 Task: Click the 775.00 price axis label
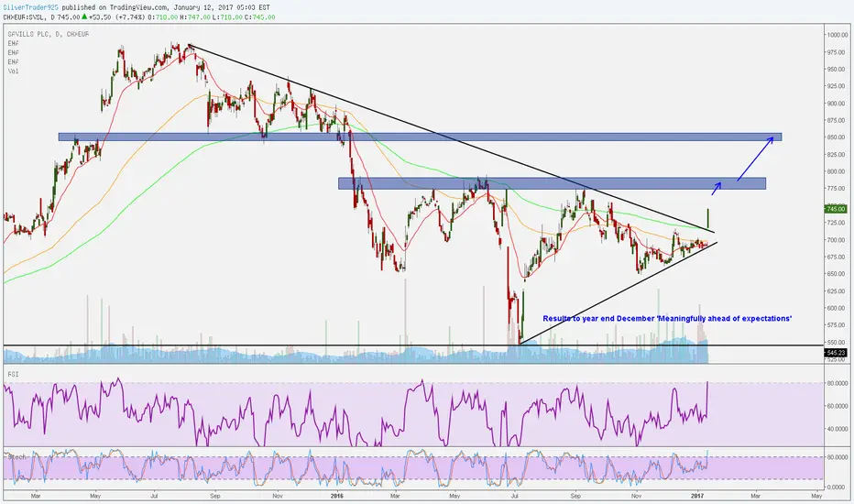pyautogui.click(x=836, y=189)
